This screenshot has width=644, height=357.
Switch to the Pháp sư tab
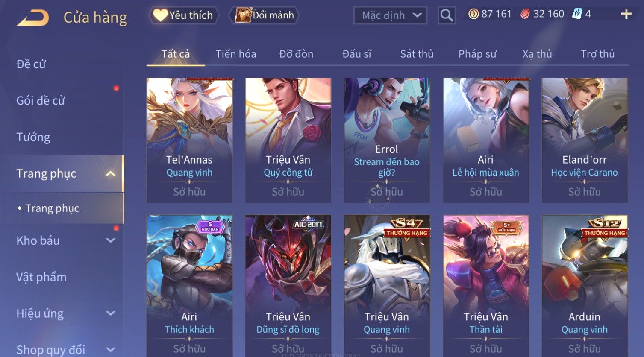pyautogui.click(x=477, y=54)
